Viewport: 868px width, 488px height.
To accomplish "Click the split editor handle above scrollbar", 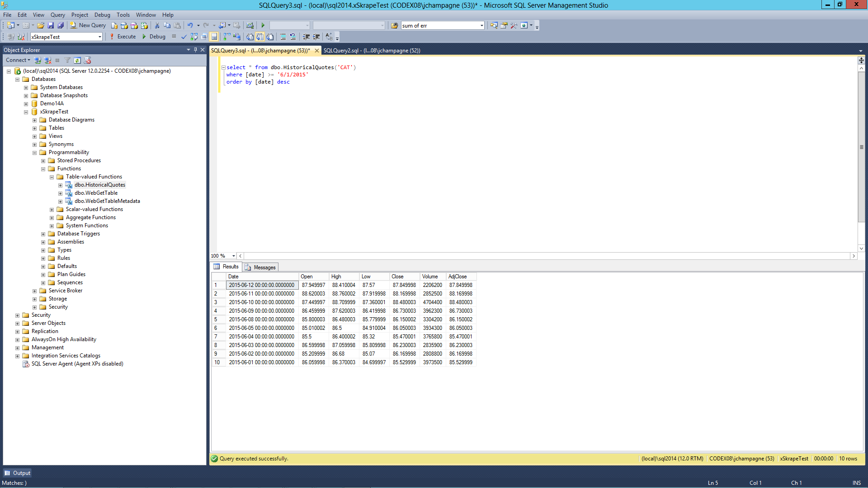I will [x=861, y=60].
